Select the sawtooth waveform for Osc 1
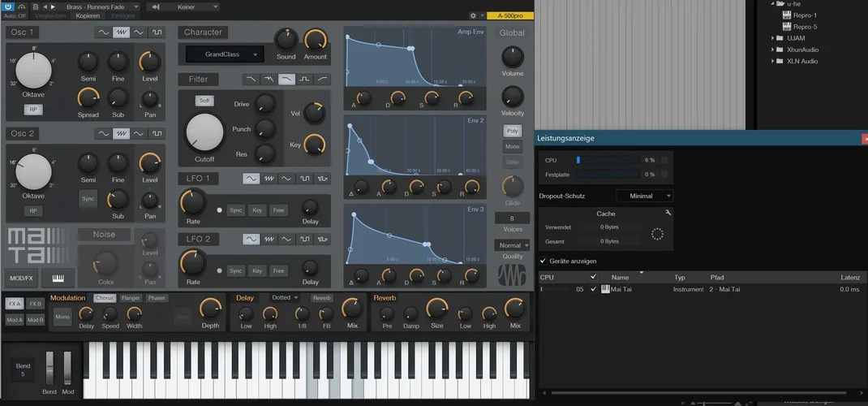Image resolution: width=868 pixels, height=406 pixels. click(x=122, y=32)
